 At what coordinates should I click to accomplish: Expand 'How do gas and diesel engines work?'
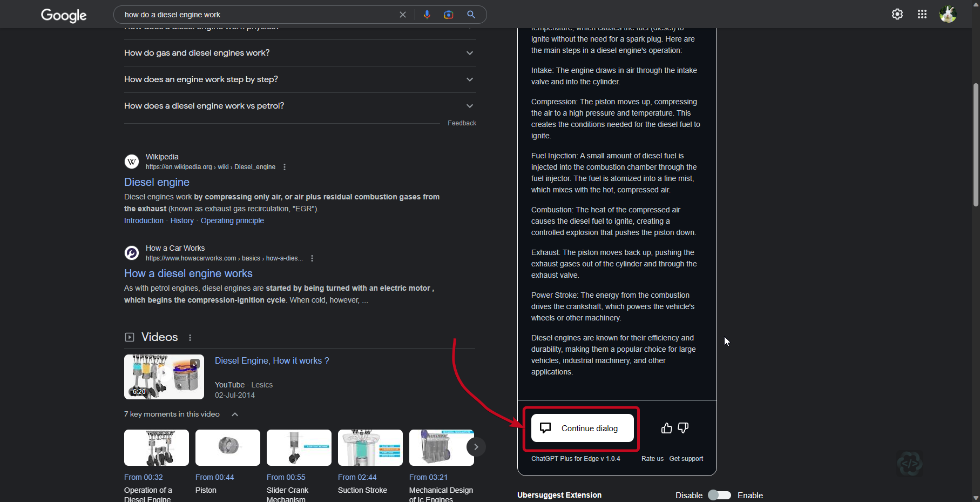300,53
